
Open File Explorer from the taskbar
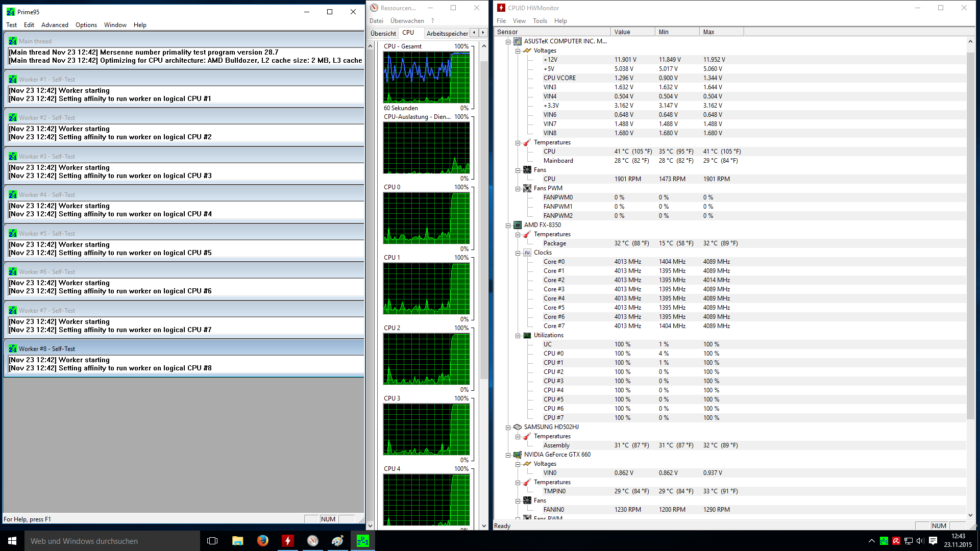(238, 541)
